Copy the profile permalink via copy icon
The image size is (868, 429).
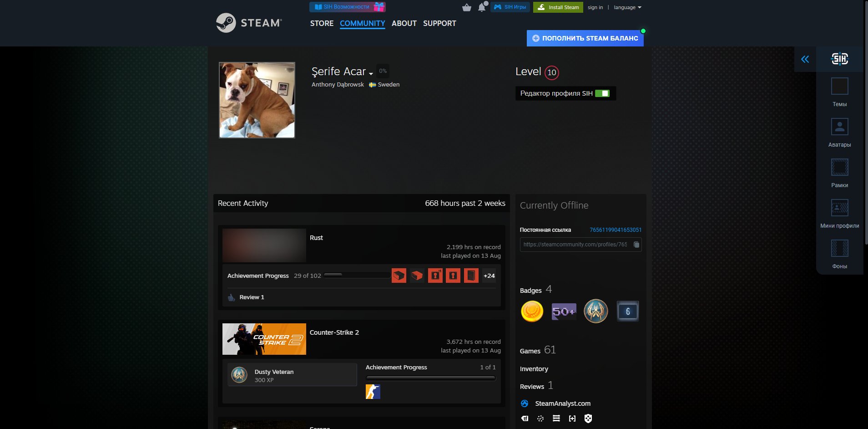tap(636, 245)
